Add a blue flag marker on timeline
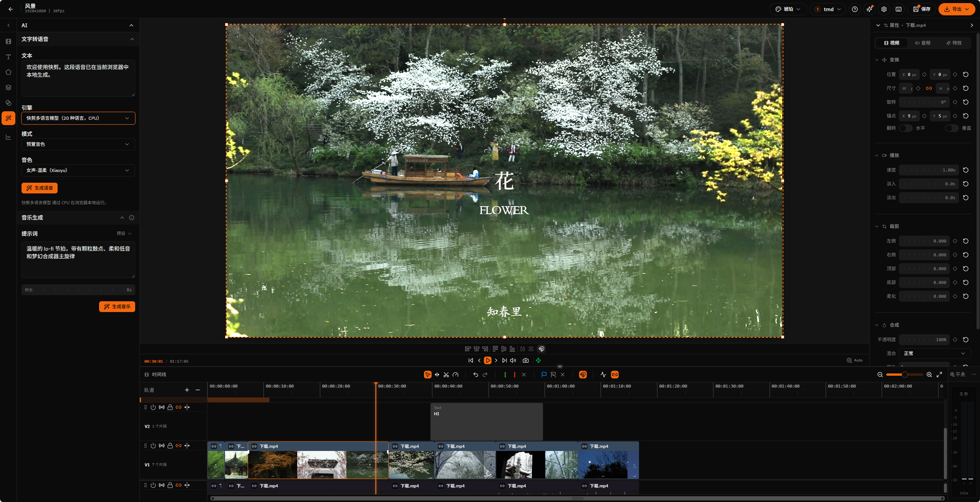Image resolution: width=980 pixels, height=502 pixels. coord(544,375)
